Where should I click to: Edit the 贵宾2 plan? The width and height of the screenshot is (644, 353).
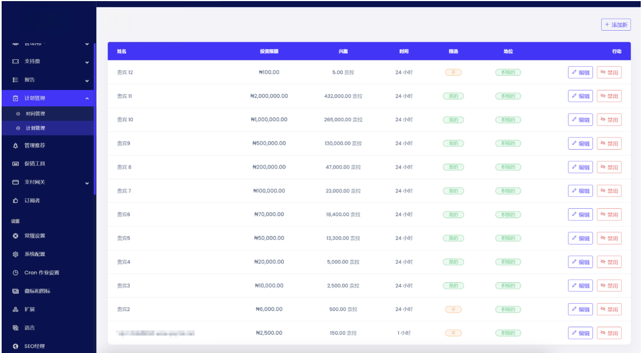(580, 310)
